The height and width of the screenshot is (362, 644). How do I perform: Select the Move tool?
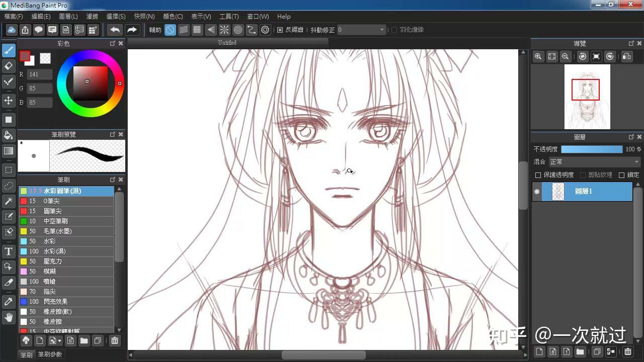[9, 101]
